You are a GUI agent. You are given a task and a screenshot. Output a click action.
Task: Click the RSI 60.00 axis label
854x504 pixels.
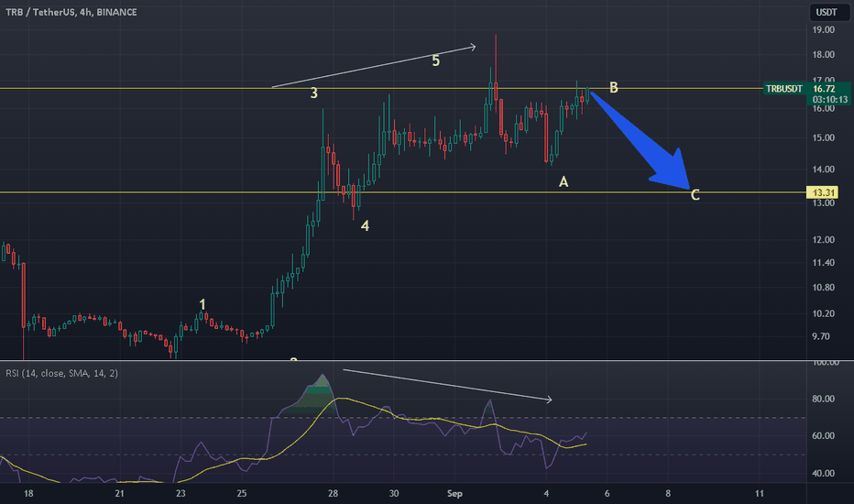(x=824, y=436)
